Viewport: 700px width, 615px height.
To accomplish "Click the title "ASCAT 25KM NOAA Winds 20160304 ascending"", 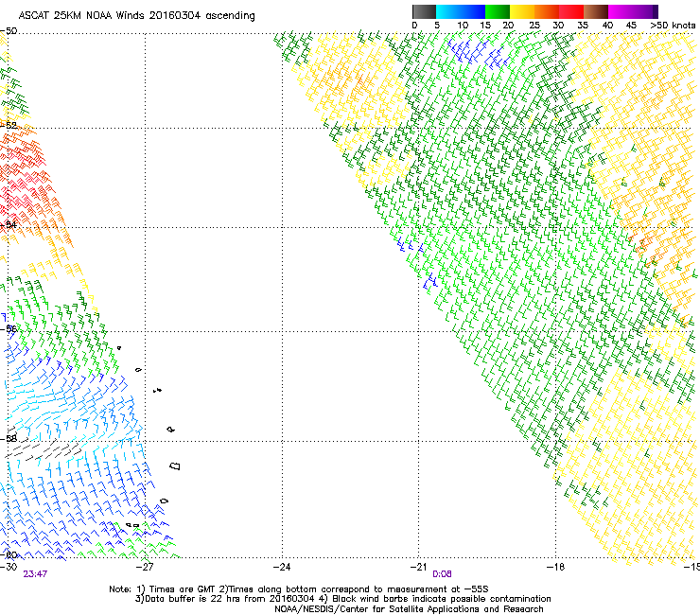I will tap(136, 16).
